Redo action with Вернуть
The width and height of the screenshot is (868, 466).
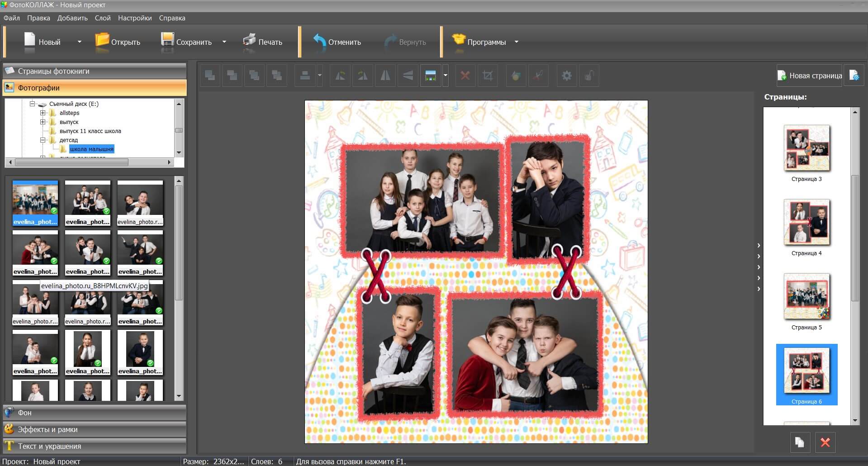(405, 42)
